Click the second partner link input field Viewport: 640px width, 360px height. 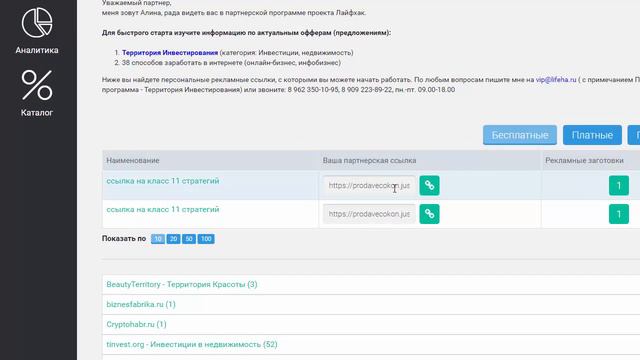click(369, 214)
